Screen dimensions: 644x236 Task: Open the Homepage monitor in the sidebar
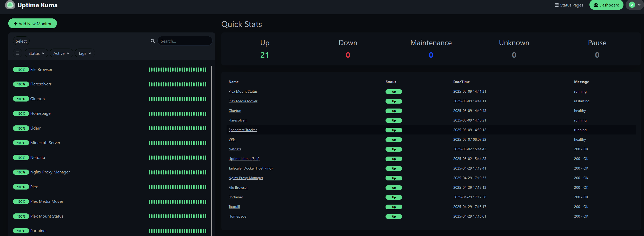point(110,113)
